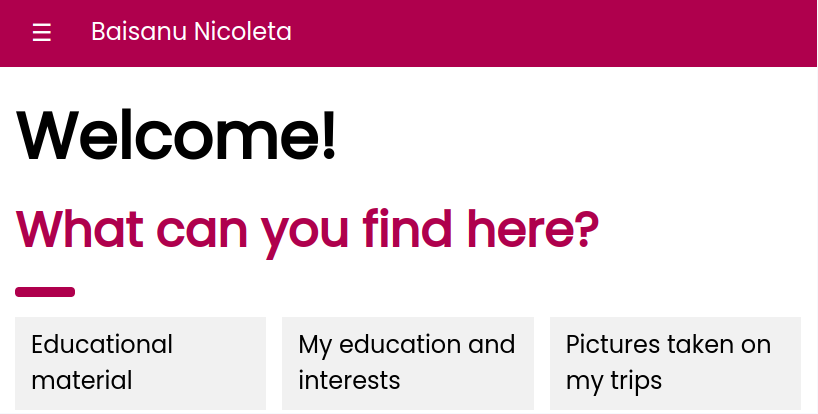Click the What can you find here? heading

click(307, 230)
